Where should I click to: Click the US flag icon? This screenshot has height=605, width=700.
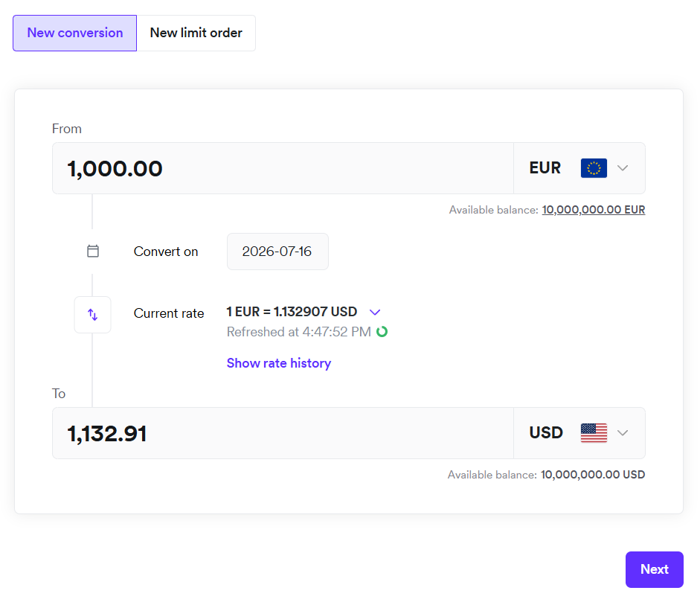[x=594, y=432]
